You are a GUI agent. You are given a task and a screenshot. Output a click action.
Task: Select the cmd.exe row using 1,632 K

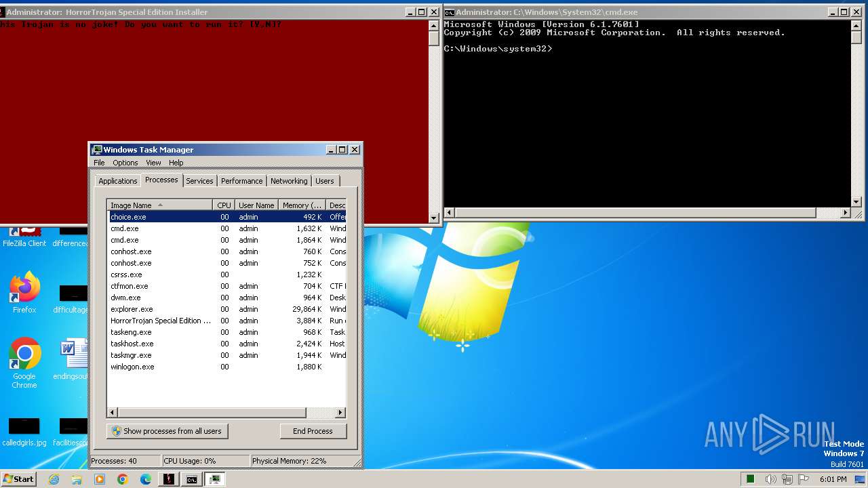tap(227, 228)
